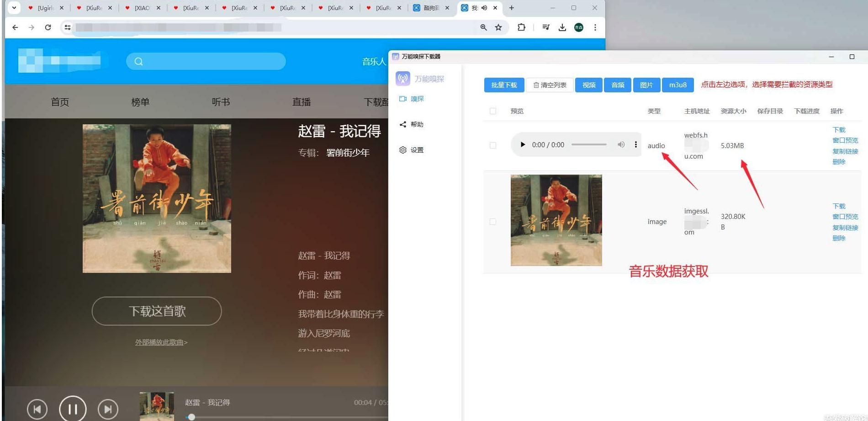Go back in the Chrome browser
This screenshot has height=421, width=868.
(x=15, y=27)
